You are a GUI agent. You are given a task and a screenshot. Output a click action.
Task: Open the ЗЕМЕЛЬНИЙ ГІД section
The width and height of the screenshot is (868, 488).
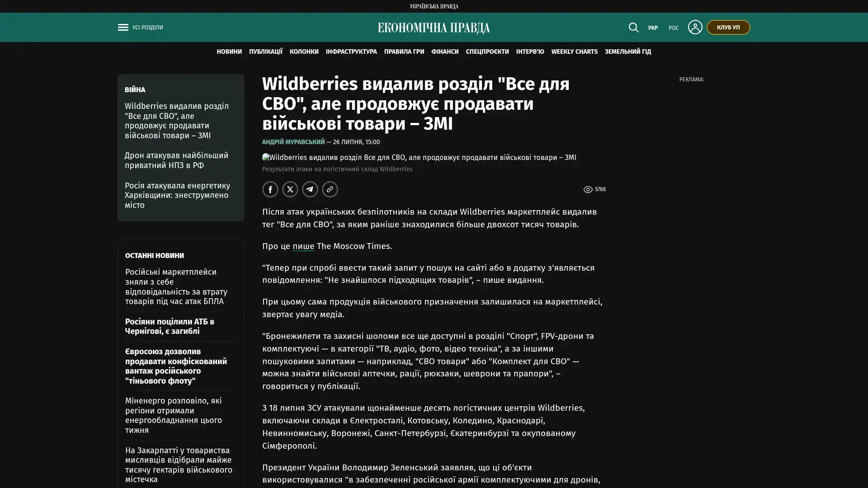tap(628, 52)
